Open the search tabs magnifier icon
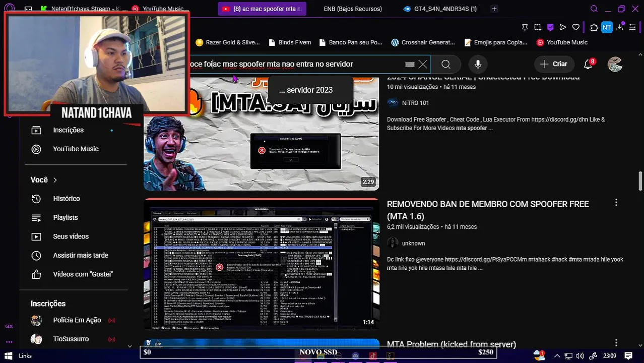 tap(594, 9)
